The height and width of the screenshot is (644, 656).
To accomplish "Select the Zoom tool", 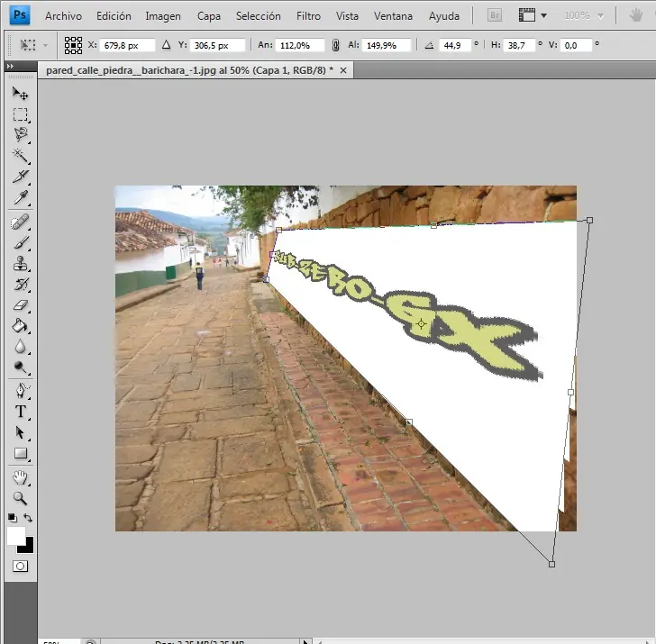I will point(20,498).
